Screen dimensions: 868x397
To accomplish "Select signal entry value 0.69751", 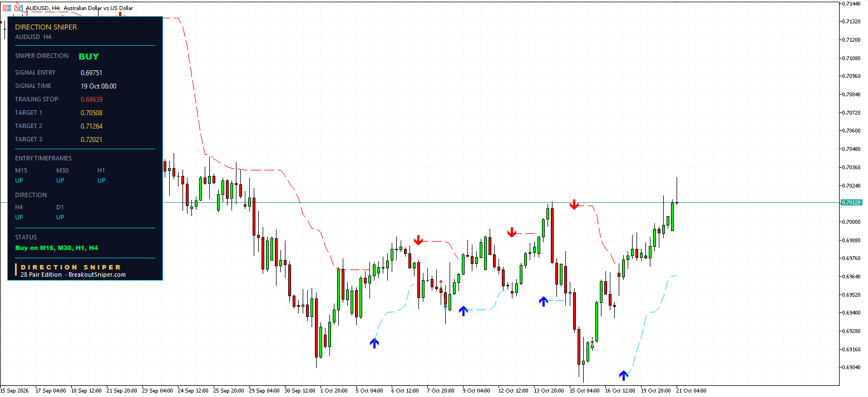I will (91, 72).
